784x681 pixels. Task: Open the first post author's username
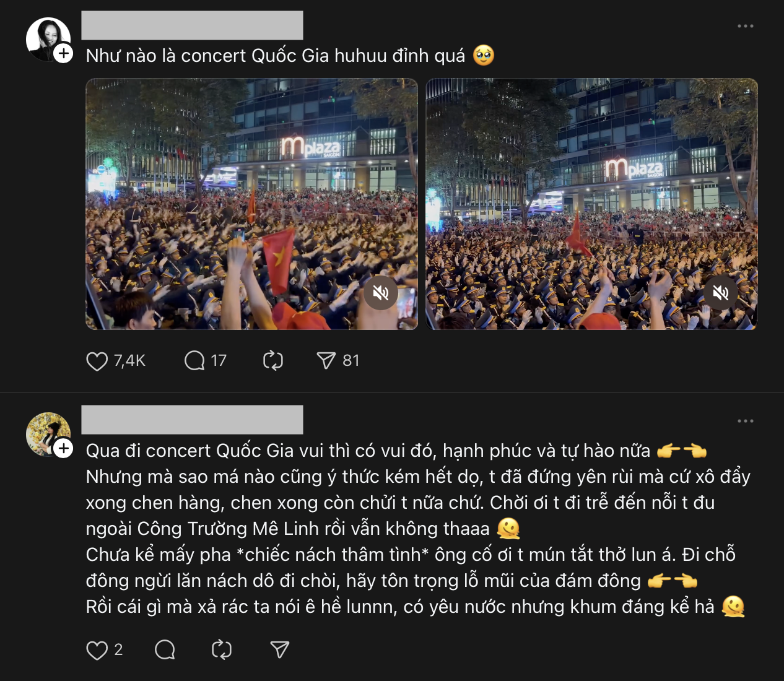tap(192, 25)
